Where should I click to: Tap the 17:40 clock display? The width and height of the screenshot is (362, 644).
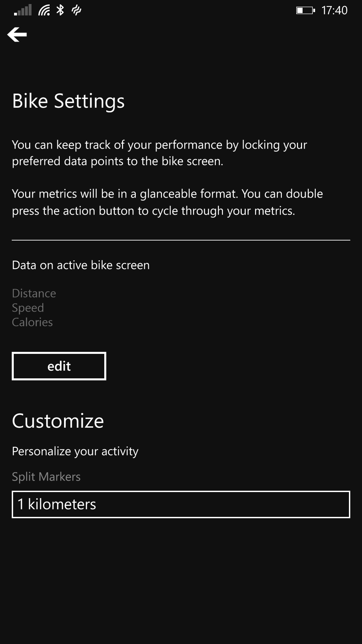point(335,10)
